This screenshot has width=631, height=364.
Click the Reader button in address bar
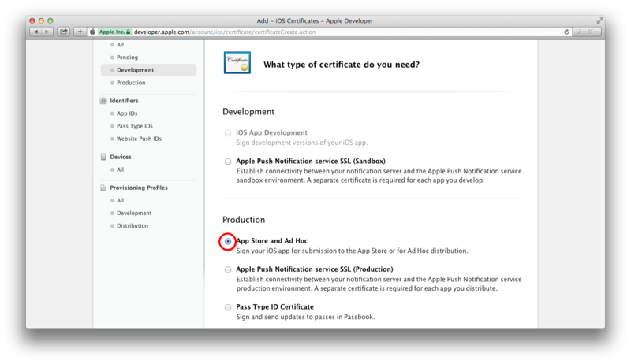click(x=586, y=32)
